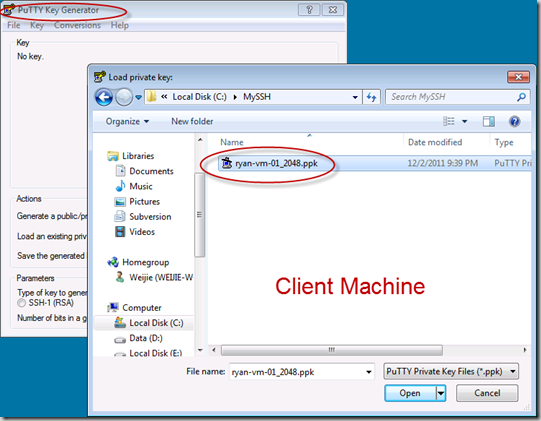Click the magnifier icon in Search MySSH
Image resolution: width=541 pixels, height=421 pixels.
(521, 97)
